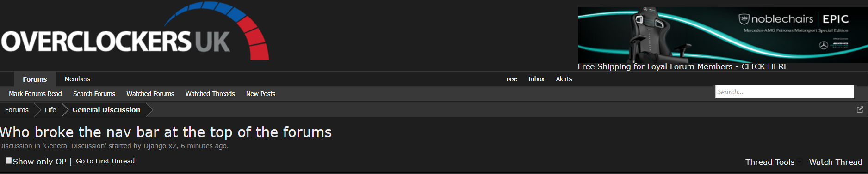Open the ree user account menu
This screenshot has width=868, height=174.
512,79
